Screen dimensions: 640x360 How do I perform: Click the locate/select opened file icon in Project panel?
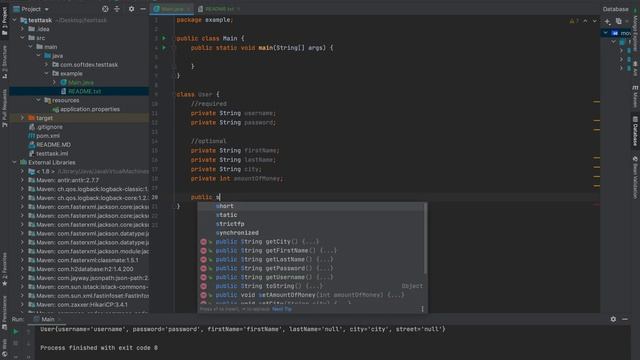coord(105,9)
